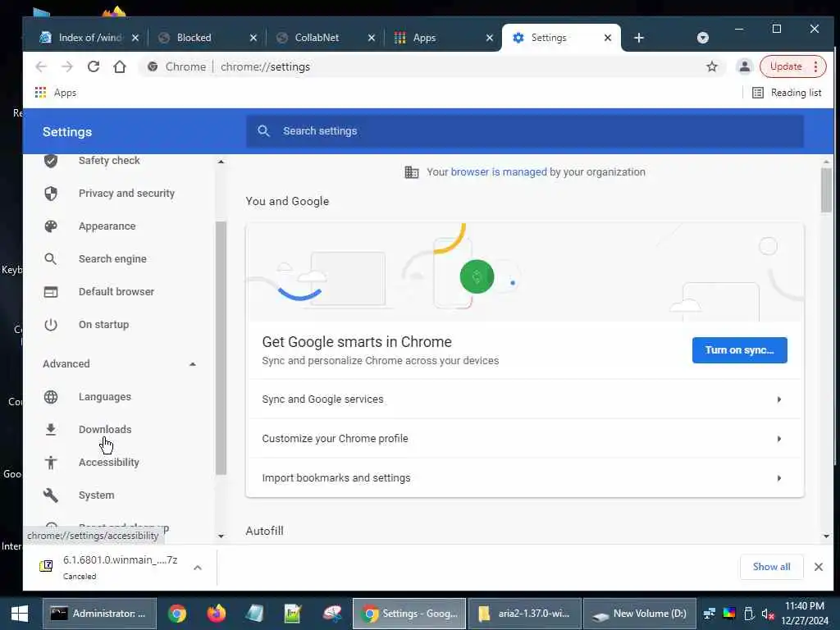840x630 pixels.
Task: Click the Default browser window icon
Action: point(51,292)
